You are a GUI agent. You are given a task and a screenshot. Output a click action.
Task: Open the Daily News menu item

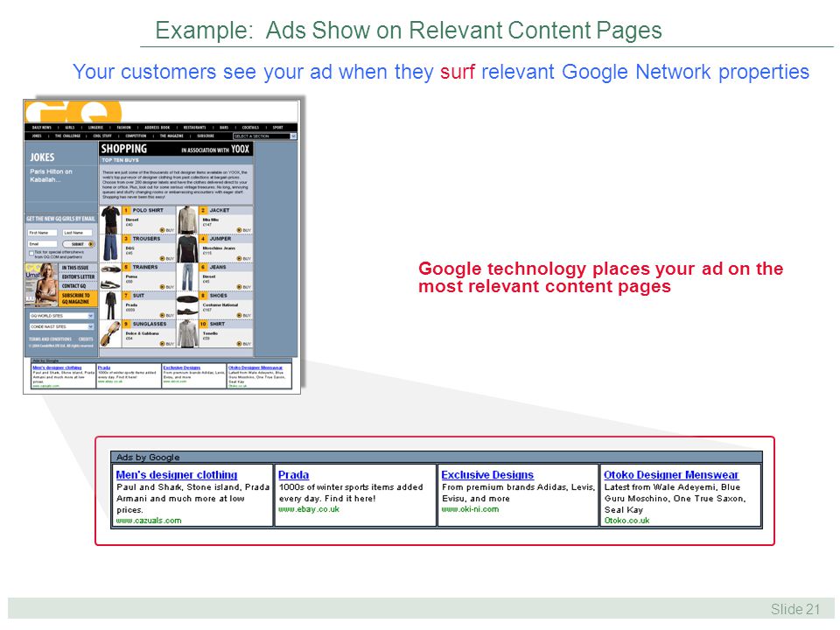pos(41,128)
